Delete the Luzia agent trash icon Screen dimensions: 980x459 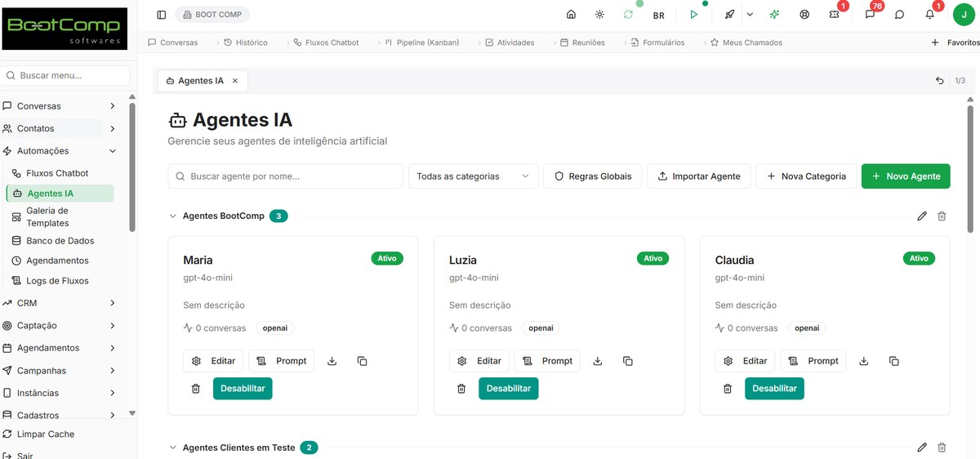pyautogui.click(x=461, y=389)
